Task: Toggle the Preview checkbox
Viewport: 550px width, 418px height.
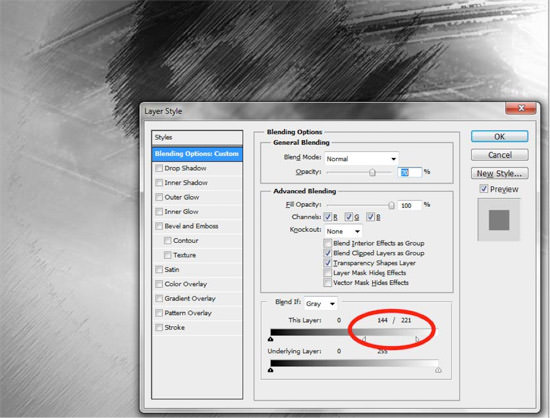Action: click(x=484, y=189)
